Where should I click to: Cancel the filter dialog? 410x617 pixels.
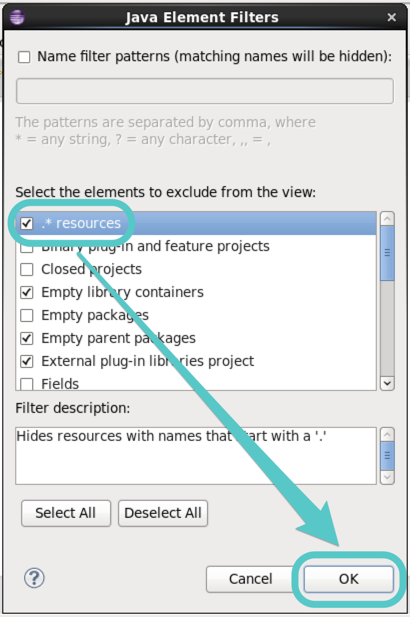pos(251,579)
